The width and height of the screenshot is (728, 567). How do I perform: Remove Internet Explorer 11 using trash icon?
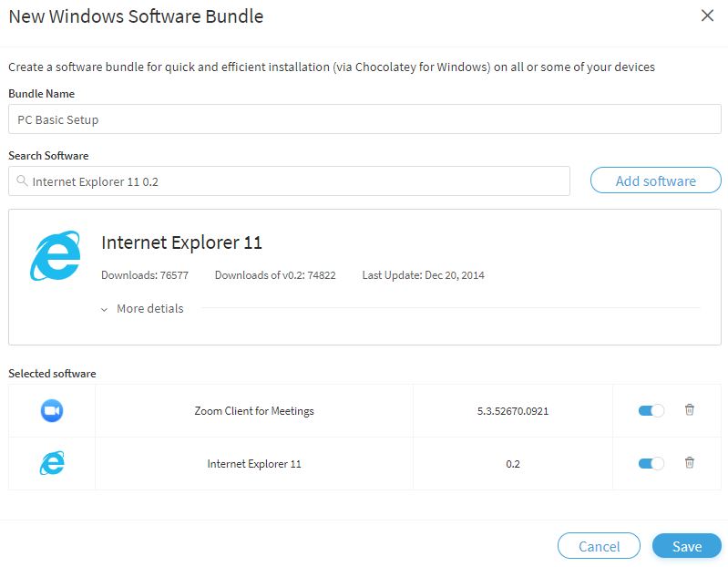(690, 462)
